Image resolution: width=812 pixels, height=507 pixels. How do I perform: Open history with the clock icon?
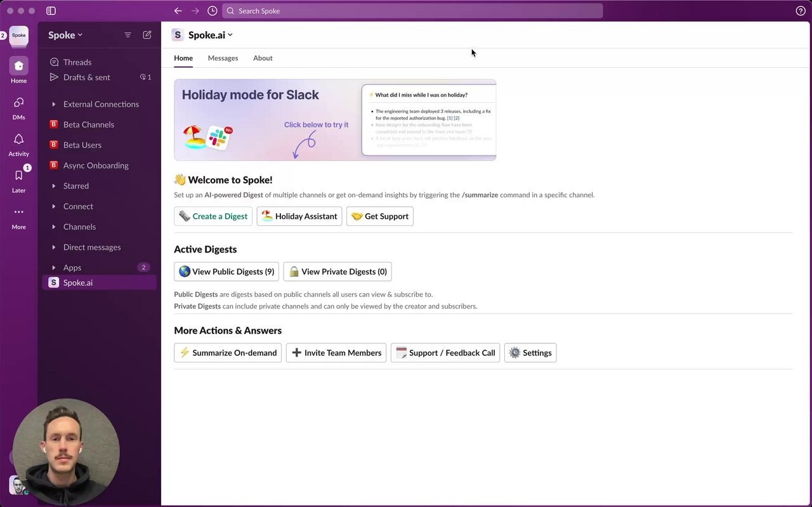[213, 11]
